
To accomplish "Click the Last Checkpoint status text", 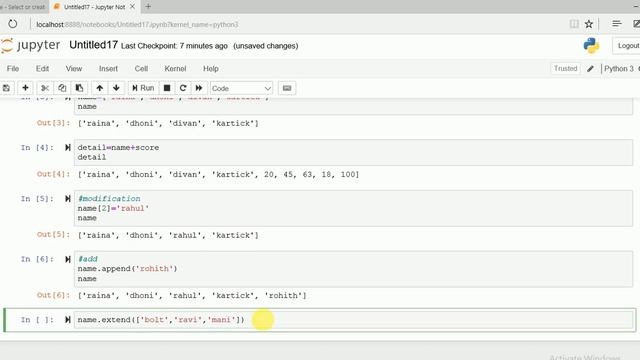I will (174, 46).
